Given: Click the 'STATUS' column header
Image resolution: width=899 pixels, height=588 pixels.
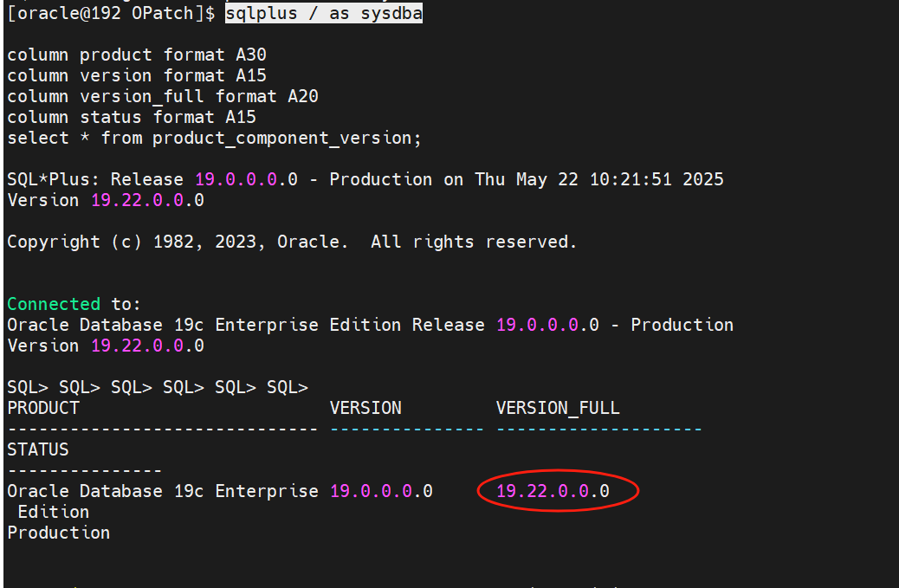Looking at the screenshot, I should click(x=38, y=449).
